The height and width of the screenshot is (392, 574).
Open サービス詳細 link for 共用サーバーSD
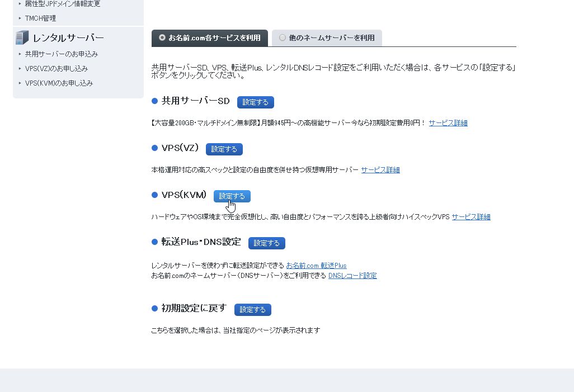point(448,123)
